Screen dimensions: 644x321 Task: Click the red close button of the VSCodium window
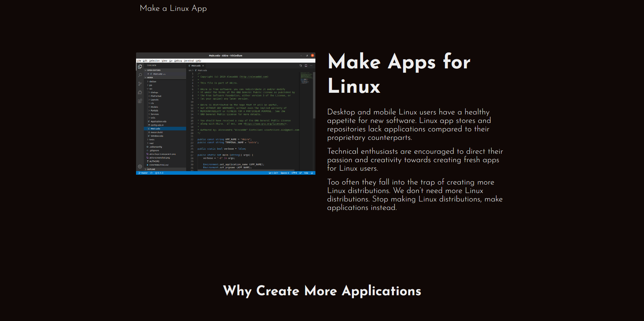tap(312, 56)
